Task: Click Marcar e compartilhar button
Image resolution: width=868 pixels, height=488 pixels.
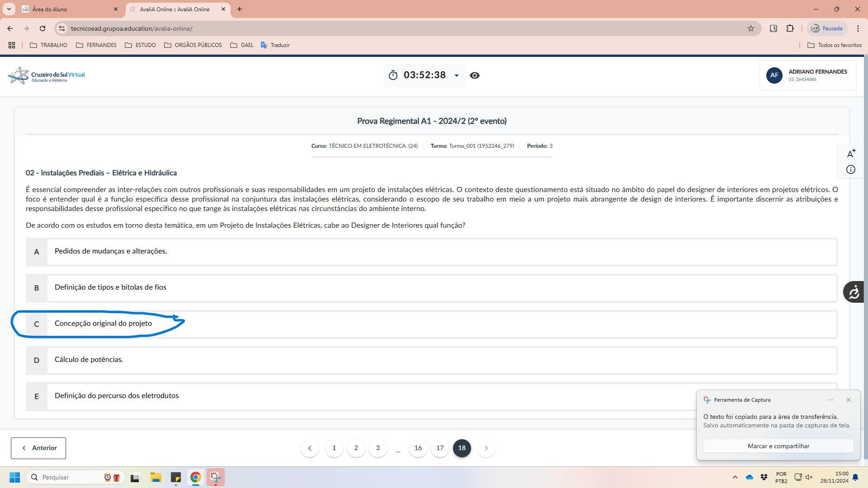Action: [778, 446]
